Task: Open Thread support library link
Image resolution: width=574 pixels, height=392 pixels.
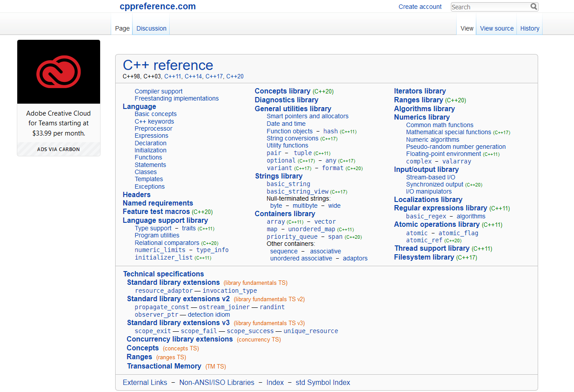Action: [x=432, y=248]
